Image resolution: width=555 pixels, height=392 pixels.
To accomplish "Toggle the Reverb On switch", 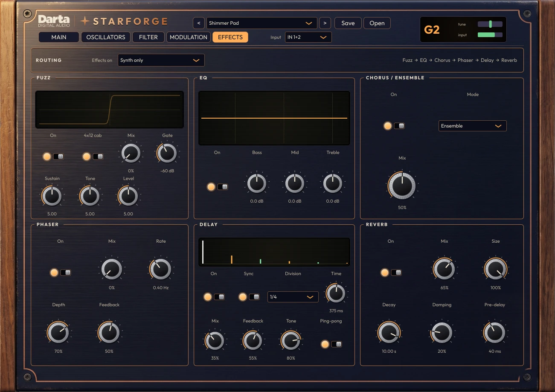I will [x=391, y=273].
